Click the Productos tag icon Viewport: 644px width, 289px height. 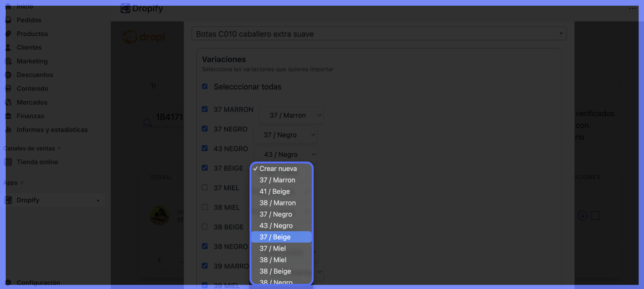8,34
